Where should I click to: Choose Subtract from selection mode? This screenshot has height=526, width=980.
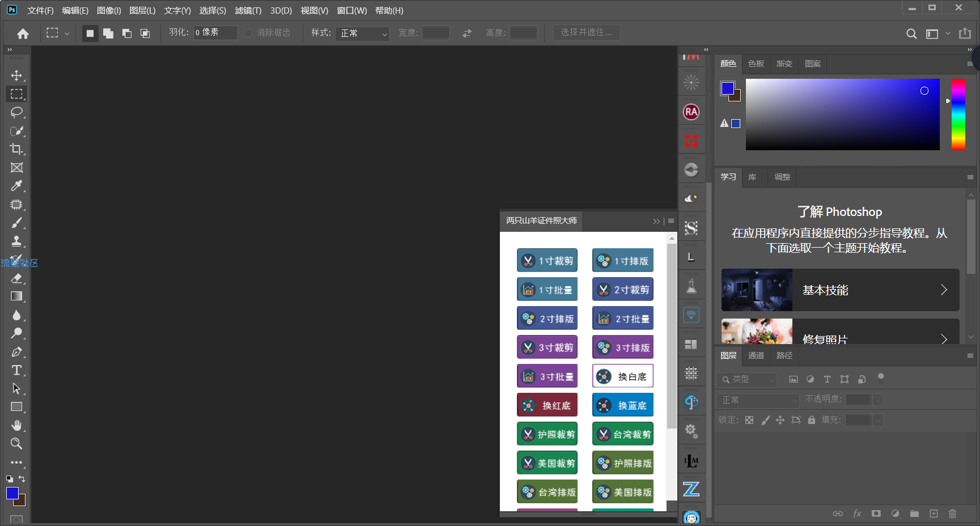(x=127, y=33)
